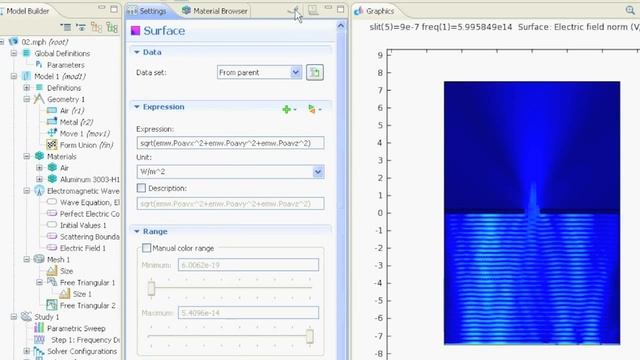Click the Maximum value field
Image resolution: width=640 pixels, height=360 pixels.
coord(248,313)
